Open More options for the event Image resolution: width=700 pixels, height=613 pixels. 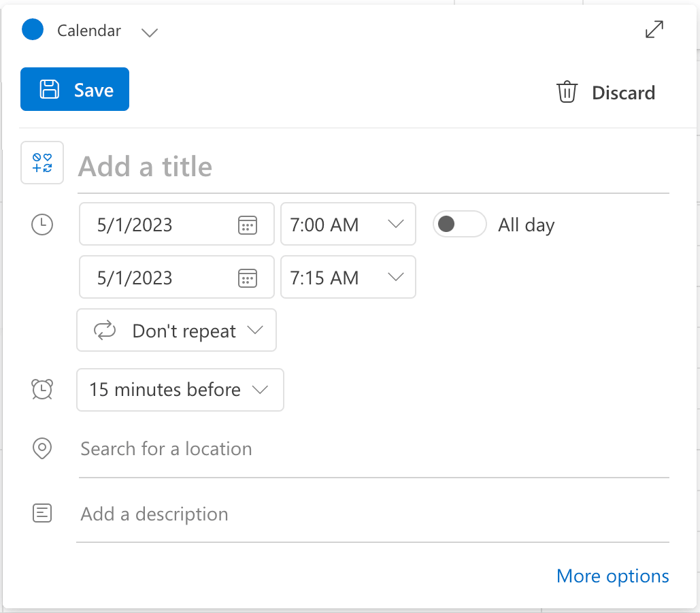tap(612, 576)
